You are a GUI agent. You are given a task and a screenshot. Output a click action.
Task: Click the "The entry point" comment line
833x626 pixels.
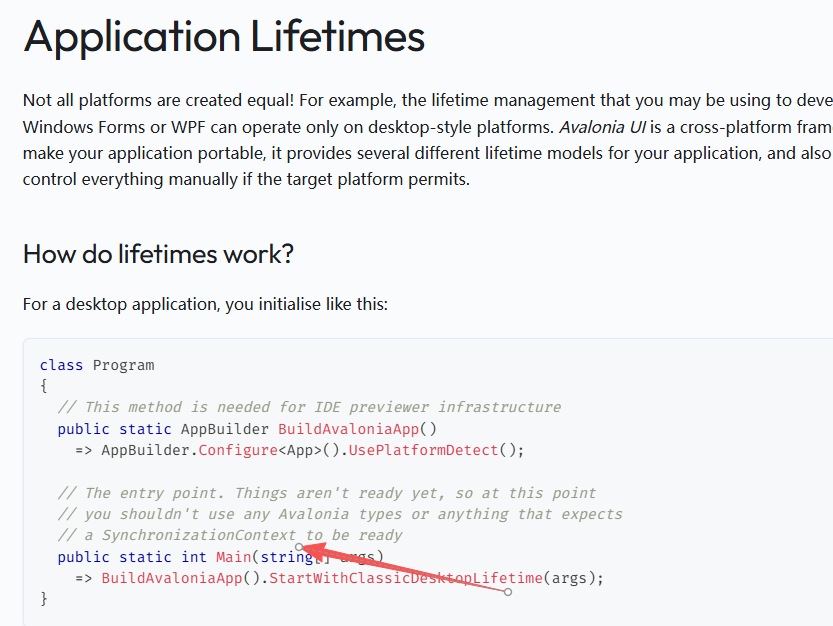pyautogui.click(x=326, y=493)
